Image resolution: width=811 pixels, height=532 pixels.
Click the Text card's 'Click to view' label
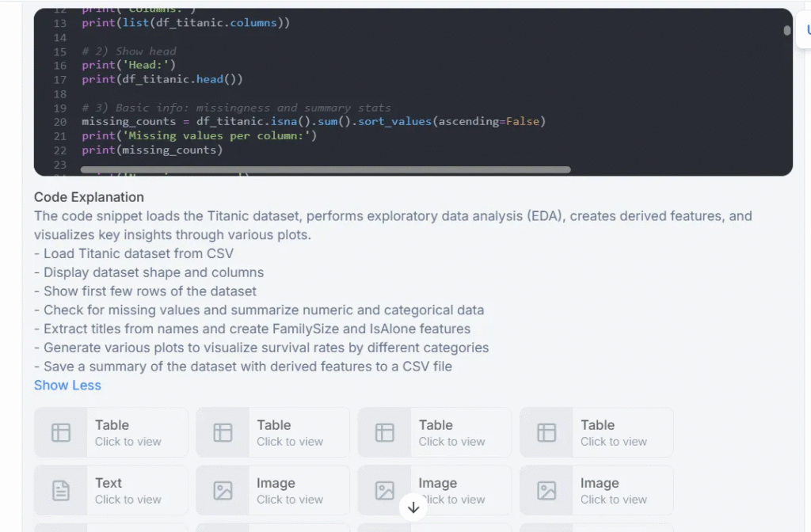point(128,500)
